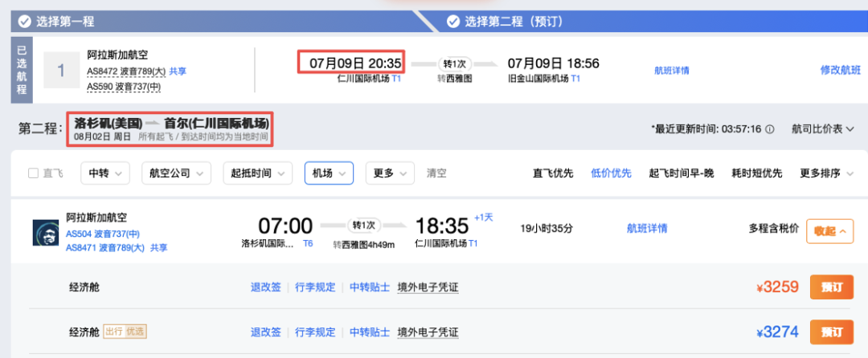Click 共享 label next to AS8471
The height and width of the screenshot is (358, 868).
coord(159,248)
